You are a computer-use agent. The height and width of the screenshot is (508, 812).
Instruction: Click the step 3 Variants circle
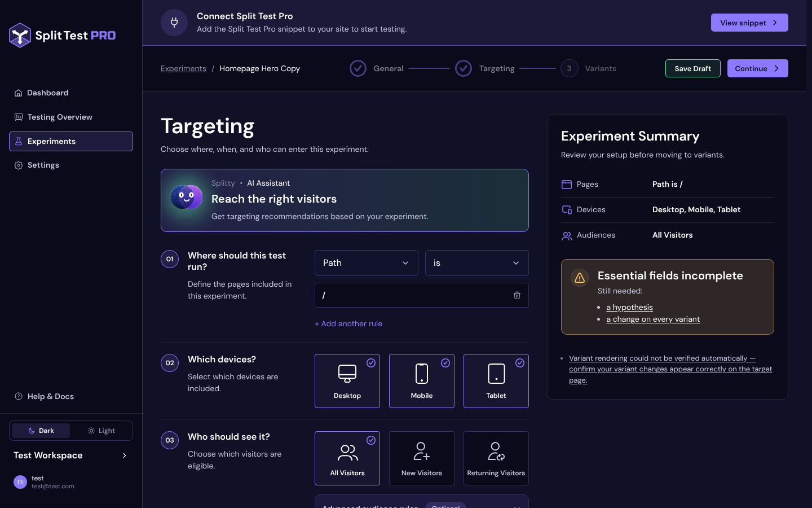pyautogui.click(x=570, y=68)
